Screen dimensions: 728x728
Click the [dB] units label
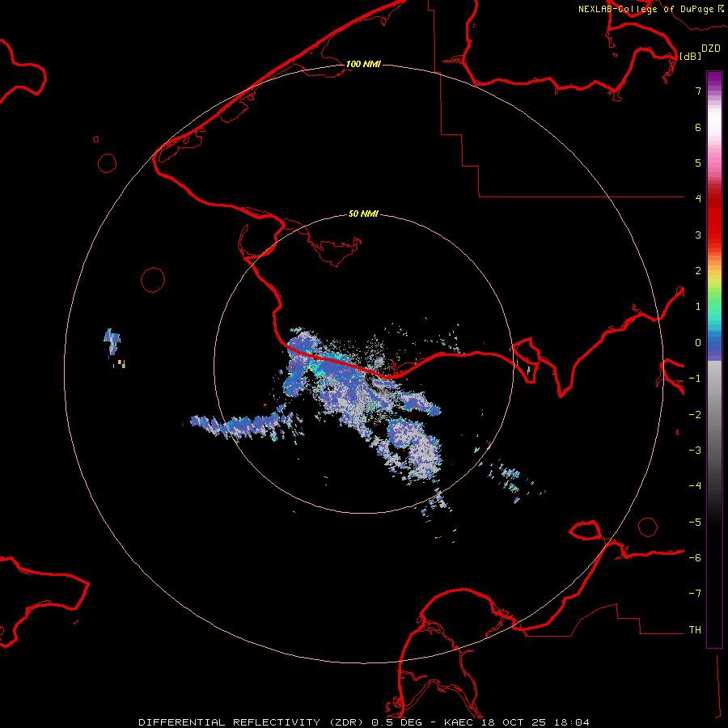(x=690, y=56)
